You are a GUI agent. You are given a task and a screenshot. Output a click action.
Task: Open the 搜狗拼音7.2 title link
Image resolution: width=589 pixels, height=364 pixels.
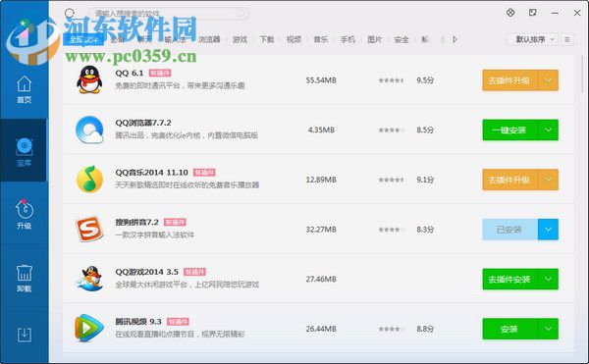click(137, 222)
